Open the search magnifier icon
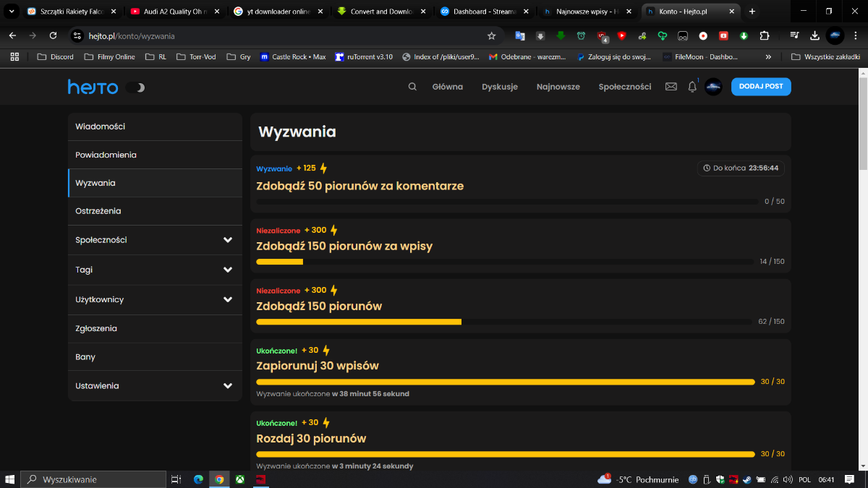The height and width of the screenshot is (488, 868). pyautogui.click(x=412, y=87)
